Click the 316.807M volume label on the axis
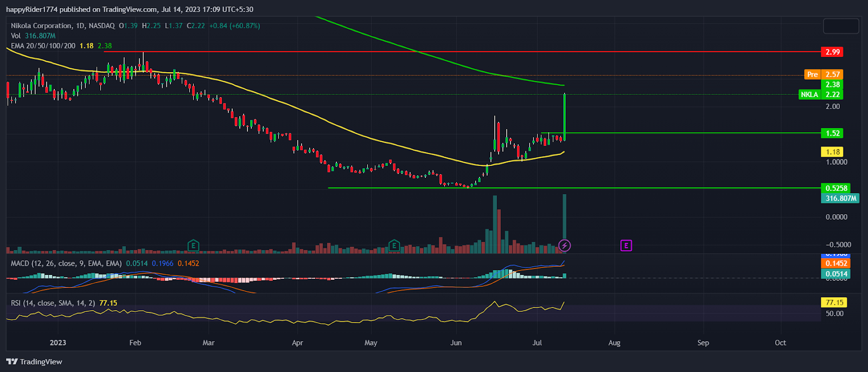This screenshot has height=372, width=868. 840,198
